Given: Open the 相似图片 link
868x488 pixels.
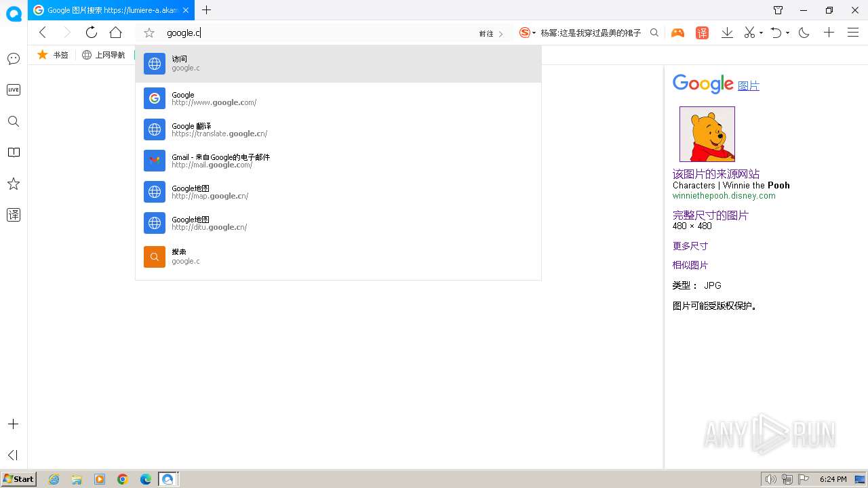Looking at the screenshot, I should [x=690, y=265].
